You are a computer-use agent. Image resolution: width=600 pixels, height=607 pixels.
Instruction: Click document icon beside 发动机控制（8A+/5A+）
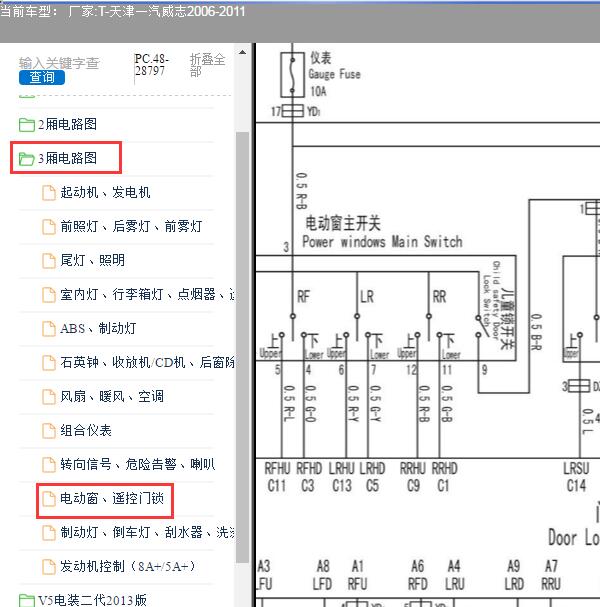pos(49,568)
